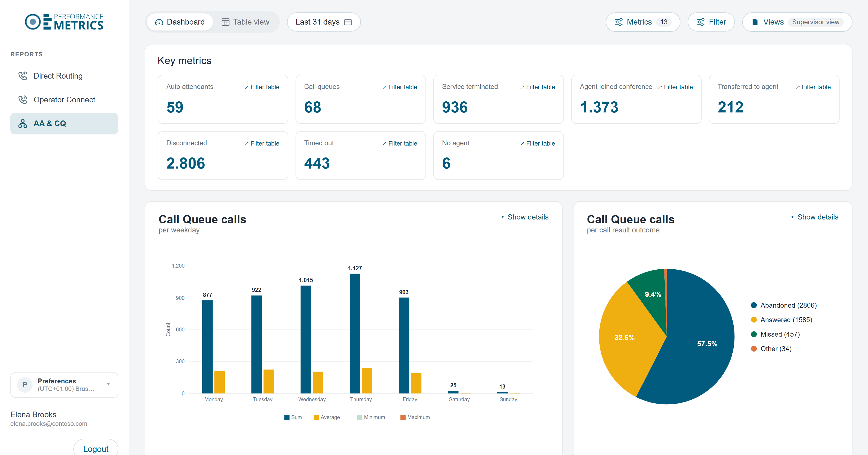Click the Agent joined conference value 1.373

[x=599, y=107]
